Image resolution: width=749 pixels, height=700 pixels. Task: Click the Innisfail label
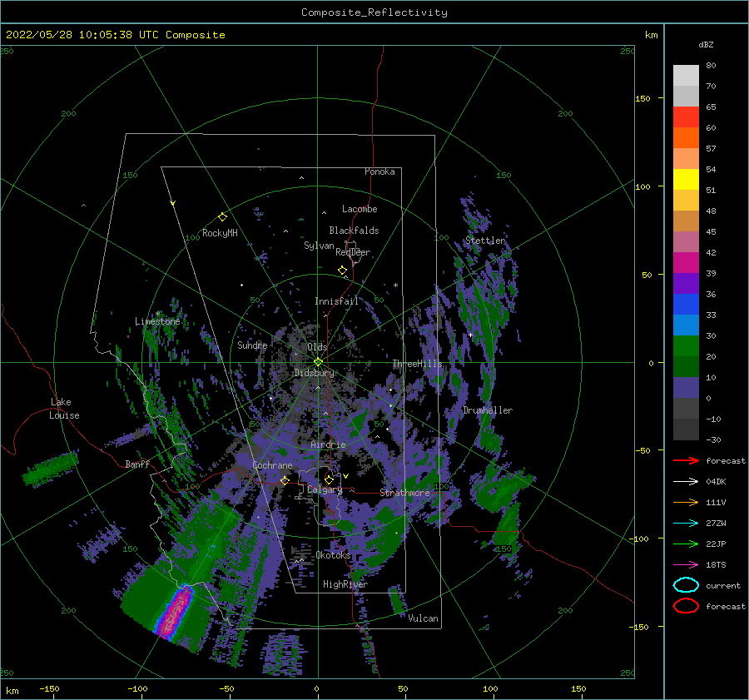pos(336,301)
